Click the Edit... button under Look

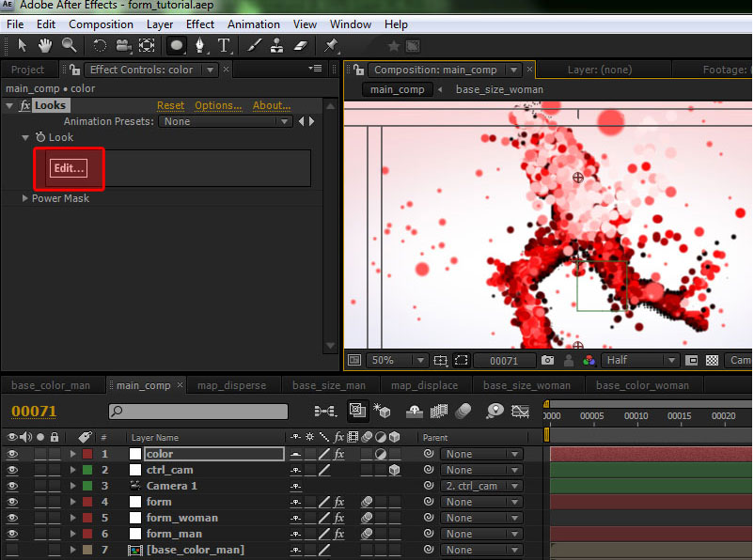[69, 168]
